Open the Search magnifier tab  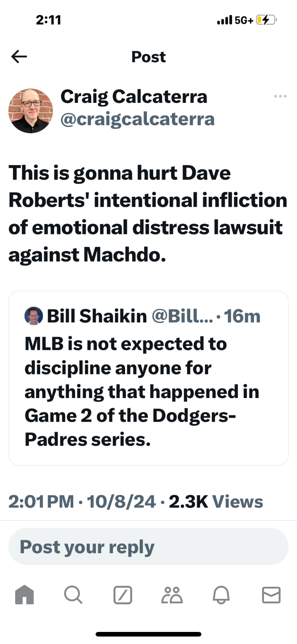click(73, 595)
